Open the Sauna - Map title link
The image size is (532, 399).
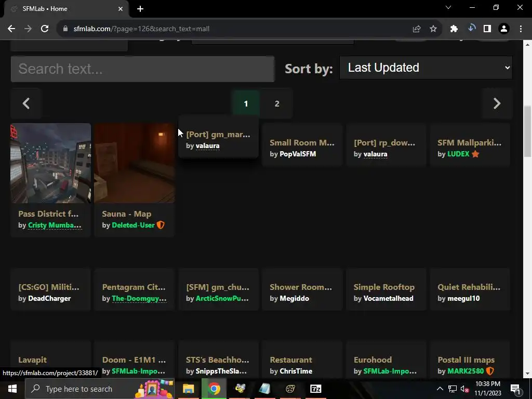pyautogui.click(x=127, y=214)
